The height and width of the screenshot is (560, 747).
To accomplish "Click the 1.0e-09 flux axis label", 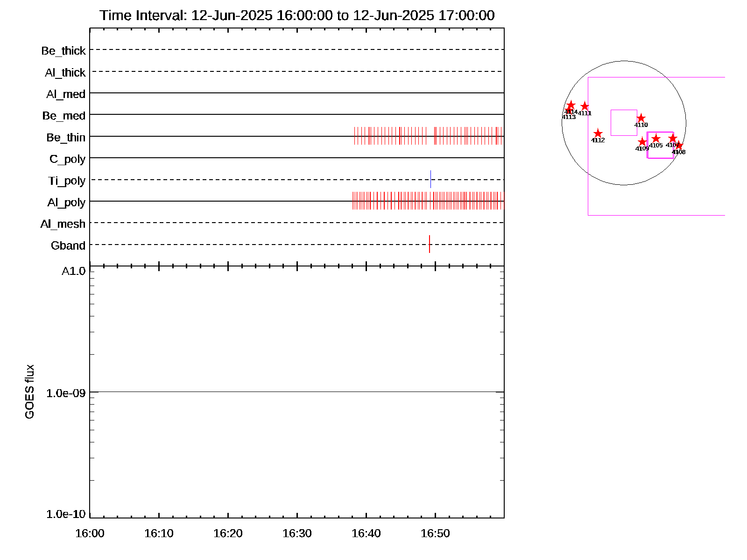I will pos(66,393).
